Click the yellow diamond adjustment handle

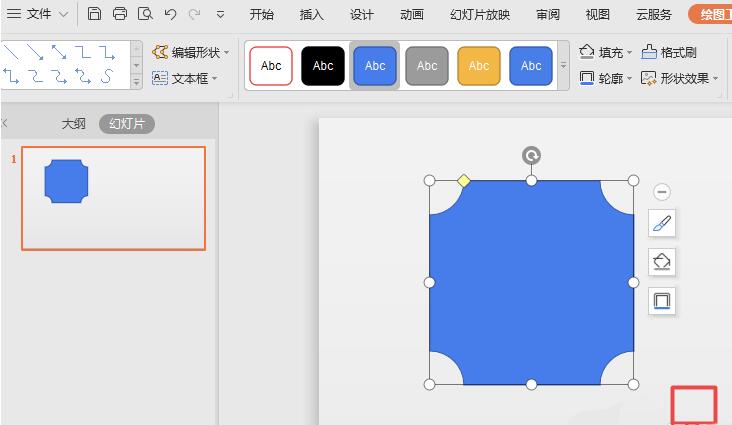[464, 181]
